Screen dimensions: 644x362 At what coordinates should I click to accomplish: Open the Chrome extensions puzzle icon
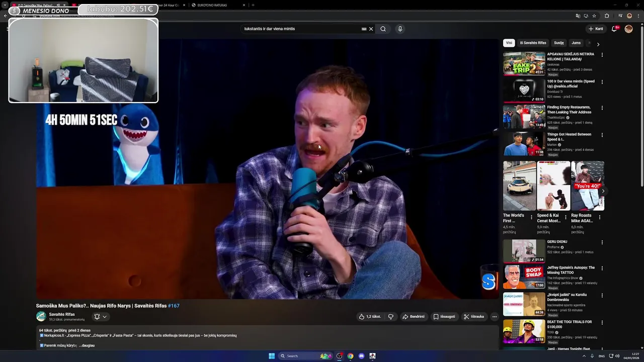click(606, 16)
